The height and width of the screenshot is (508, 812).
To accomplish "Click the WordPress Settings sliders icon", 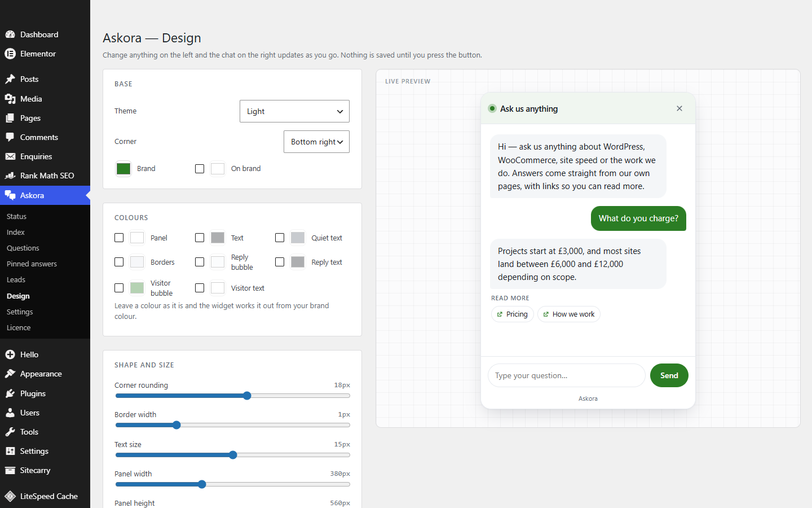I will [x=10, y=451].
